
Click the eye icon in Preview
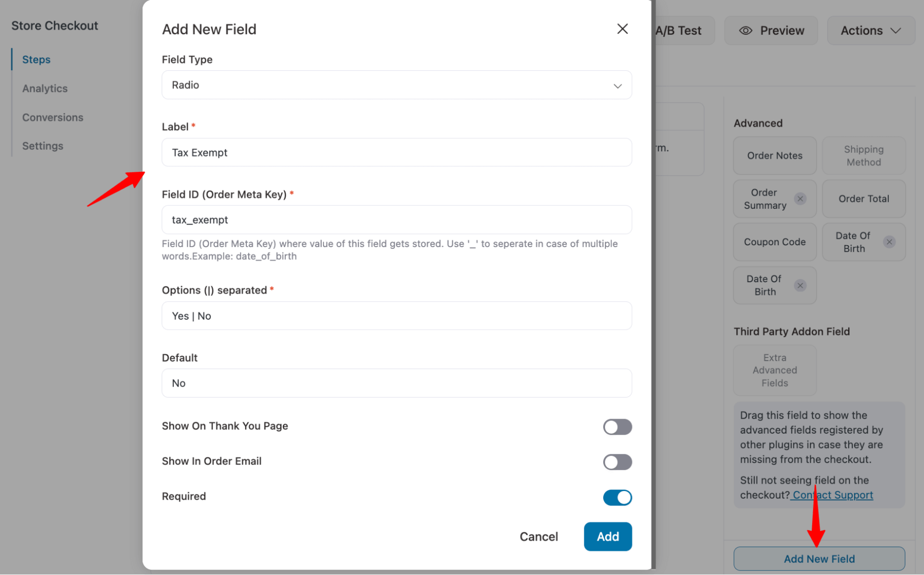(745, 30)
